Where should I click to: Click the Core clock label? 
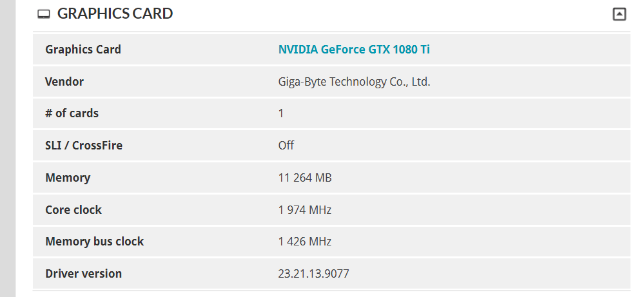73,209
